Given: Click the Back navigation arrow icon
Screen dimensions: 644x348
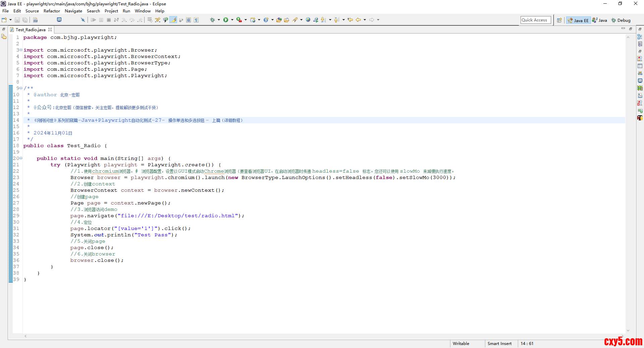Looking at the screenshot, I should (358, 20).
